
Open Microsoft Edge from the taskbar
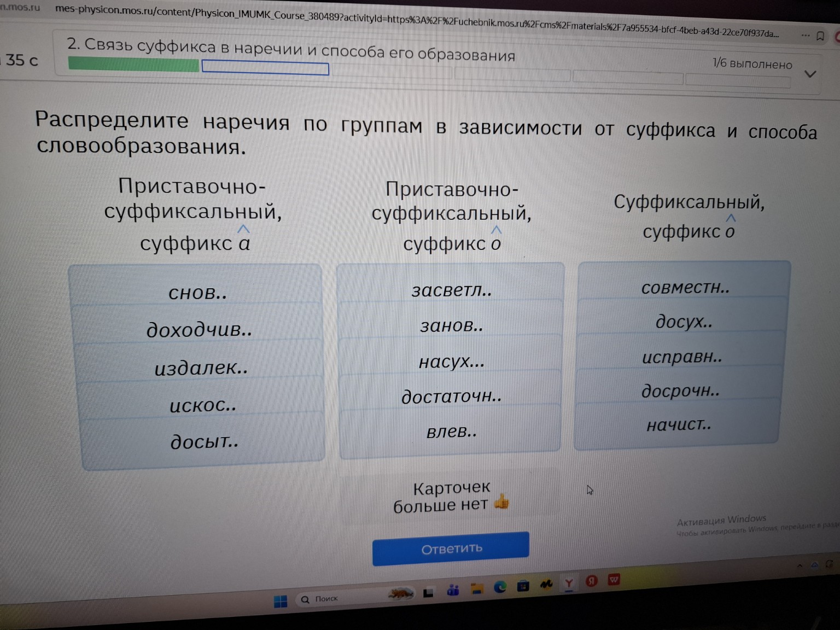(500, 587)
